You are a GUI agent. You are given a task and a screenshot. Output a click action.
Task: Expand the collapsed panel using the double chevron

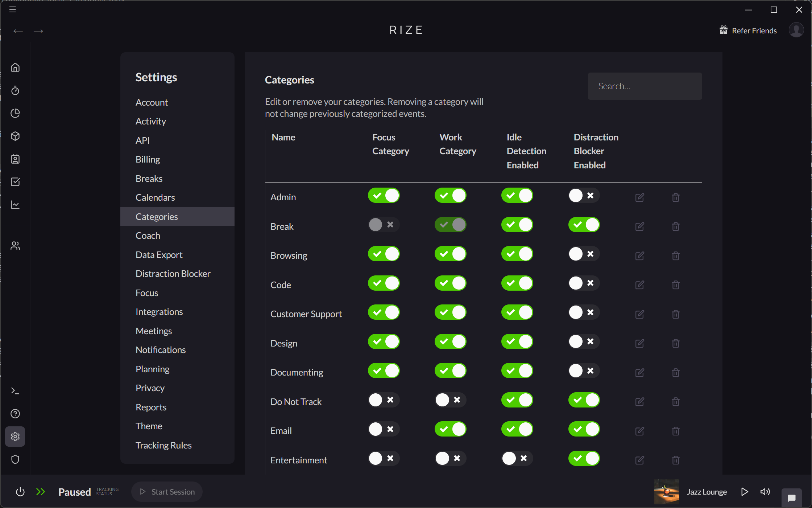coord(41,491)
